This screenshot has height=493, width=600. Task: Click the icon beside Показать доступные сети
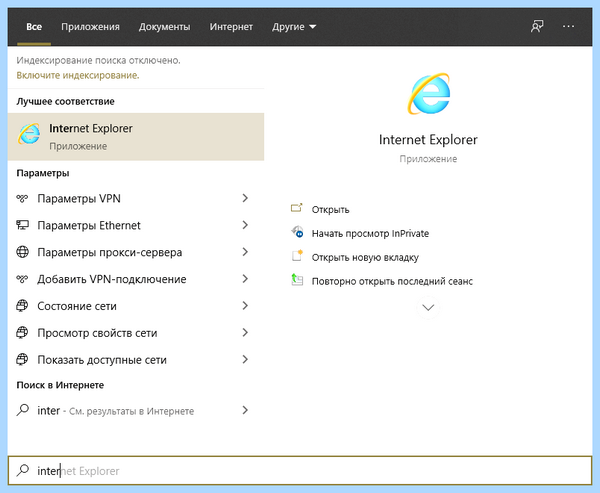tap(22, 359)
